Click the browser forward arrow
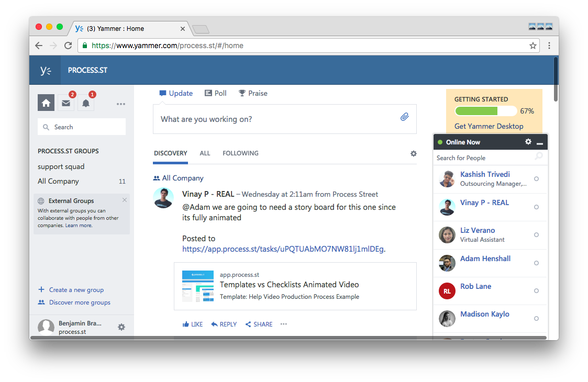The image size is (588, 382). click(53, 46)
